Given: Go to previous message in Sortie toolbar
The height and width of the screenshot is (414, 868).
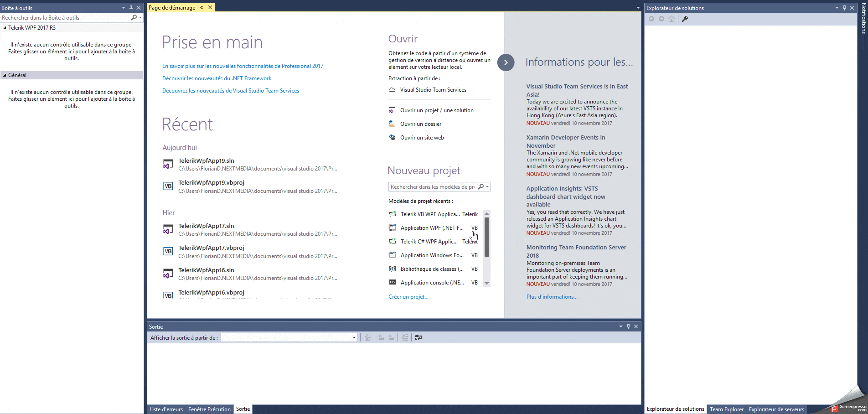Looking at the screenshot, I should coord(381,337).
